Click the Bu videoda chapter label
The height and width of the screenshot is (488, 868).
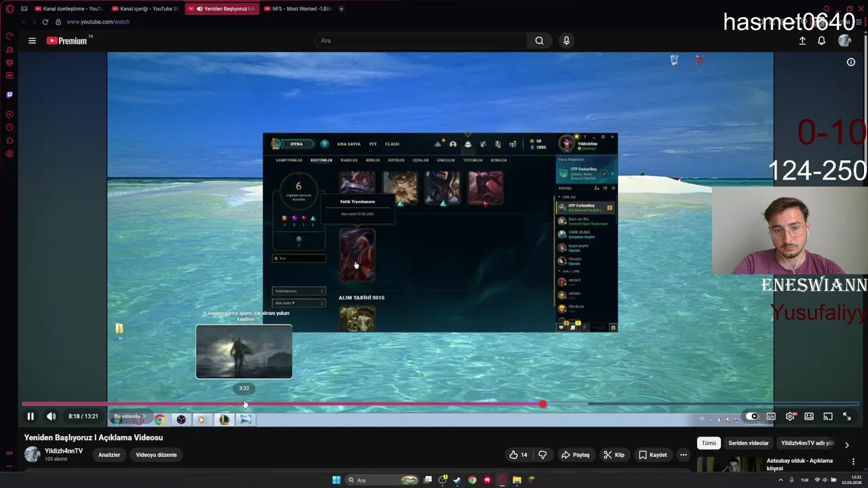[x=129, y=416]
